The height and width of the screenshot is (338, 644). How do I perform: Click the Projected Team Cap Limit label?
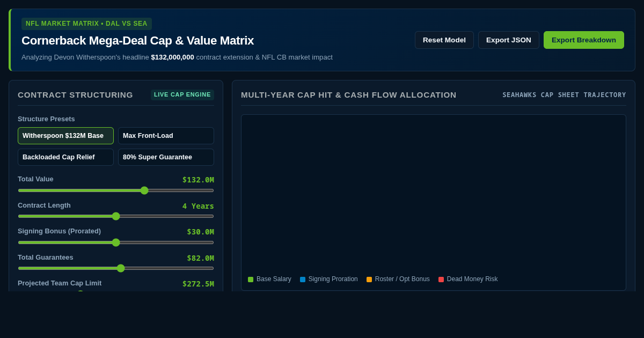(60, 283)
